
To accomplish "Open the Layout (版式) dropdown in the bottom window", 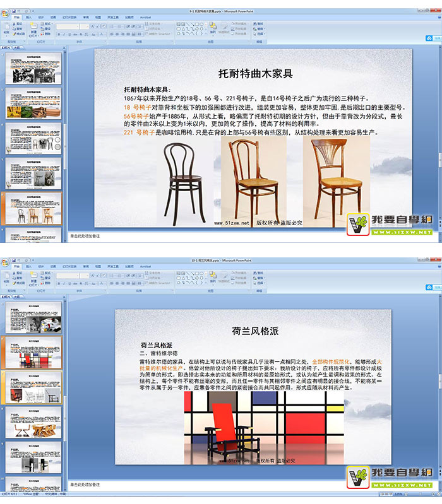I will point(47,273).
